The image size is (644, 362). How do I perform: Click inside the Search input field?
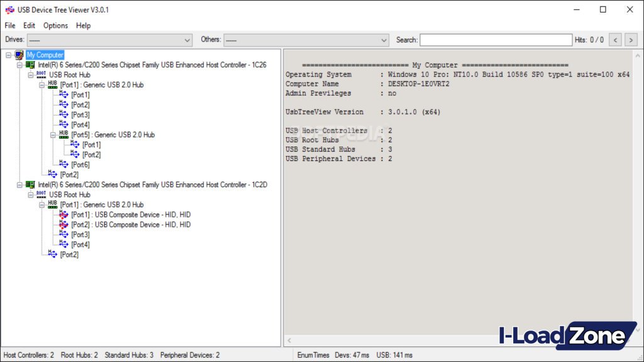pyautogui.click(x=496, y=40)
